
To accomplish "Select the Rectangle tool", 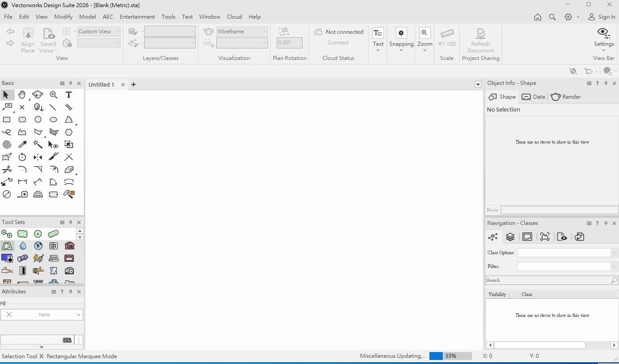I will [7, 120].
